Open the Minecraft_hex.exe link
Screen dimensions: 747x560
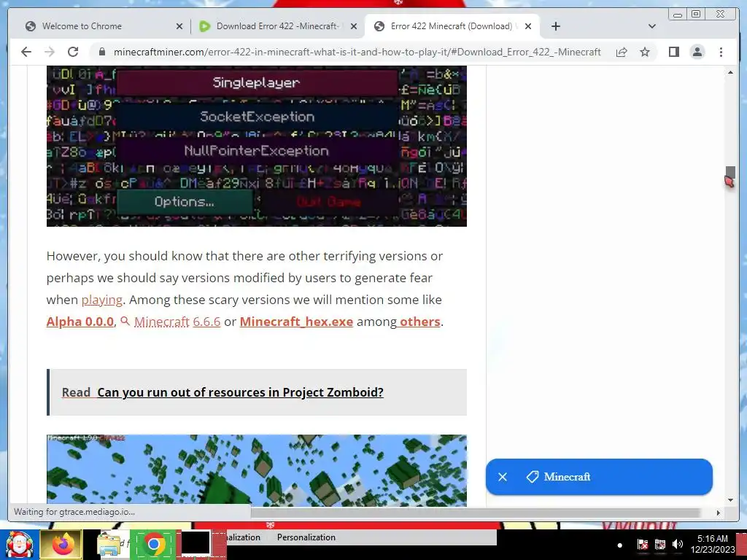click(x=296, y=322)
